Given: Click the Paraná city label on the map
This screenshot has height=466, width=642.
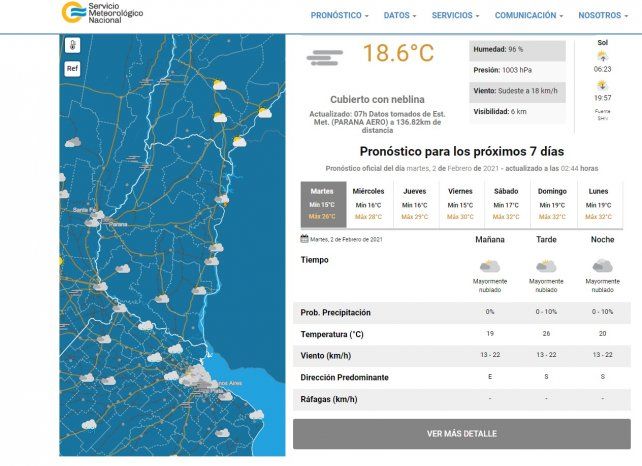Looking at the screenshot, I should coord(119,224).
